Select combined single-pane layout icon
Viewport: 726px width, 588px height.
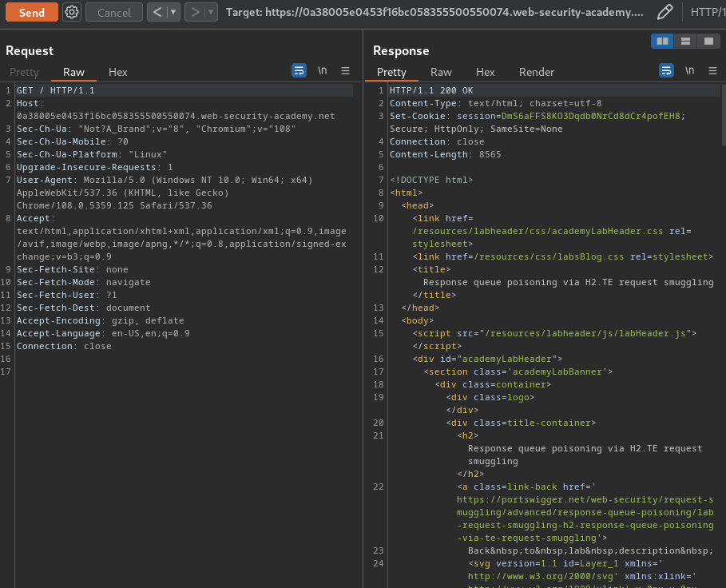click(709, 42)
